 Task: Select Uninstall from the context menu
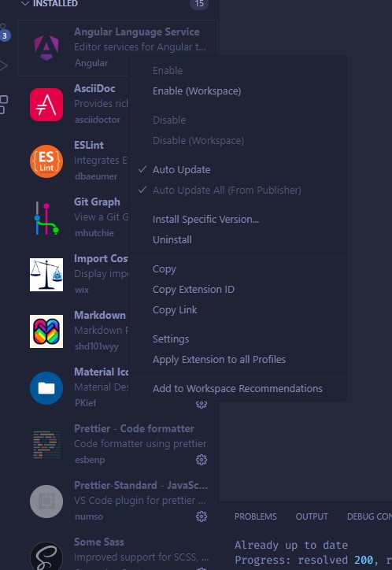point(172,239)
